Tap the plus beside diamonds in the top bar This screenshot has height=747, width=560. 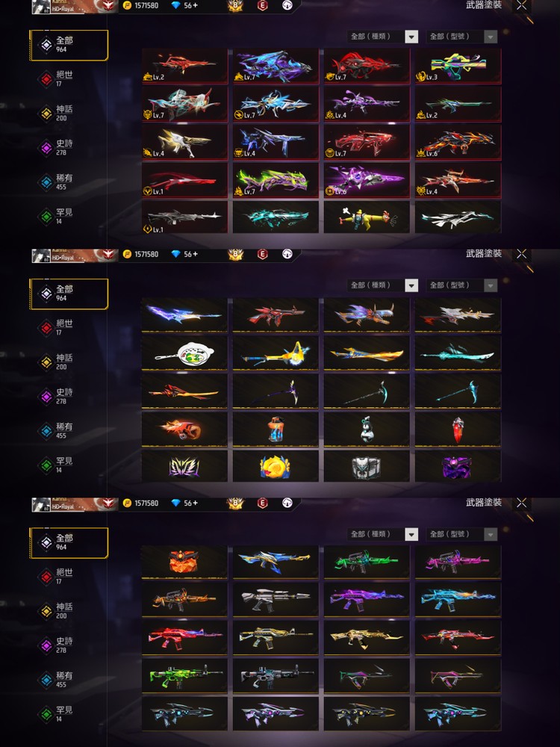(195, 5)
